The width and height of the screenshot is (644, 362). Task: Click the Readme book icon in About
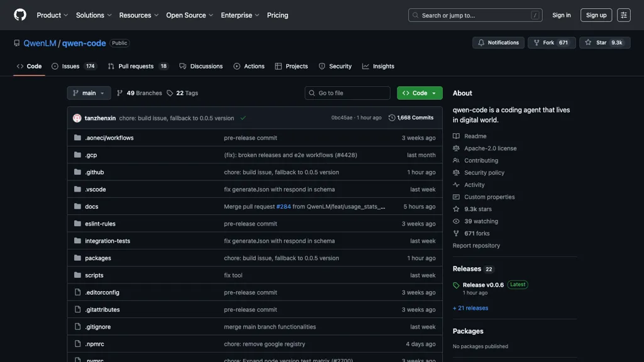tap(457, 136)
